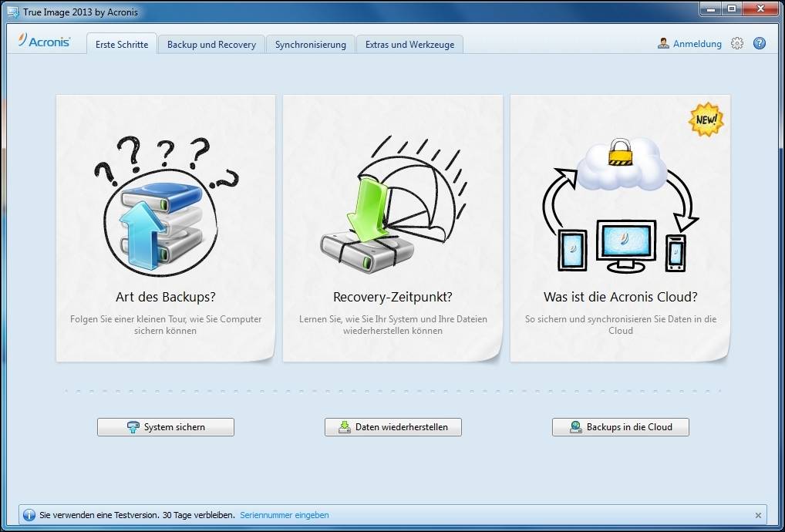Click System sichern button
The image size is (785, 532).
coord(166,427)
